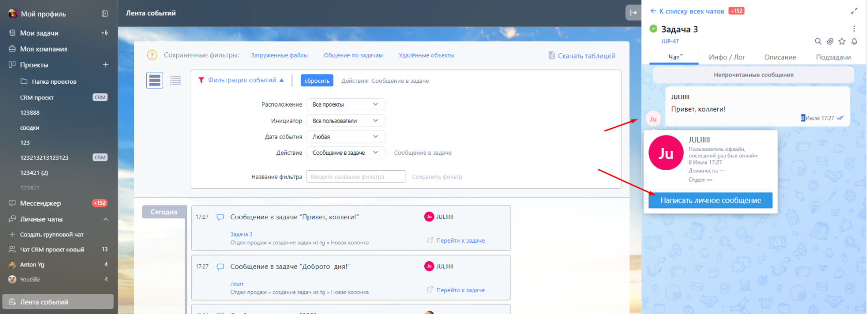
Task: Click Написать личное сообщение button
Action: [710, 200]
